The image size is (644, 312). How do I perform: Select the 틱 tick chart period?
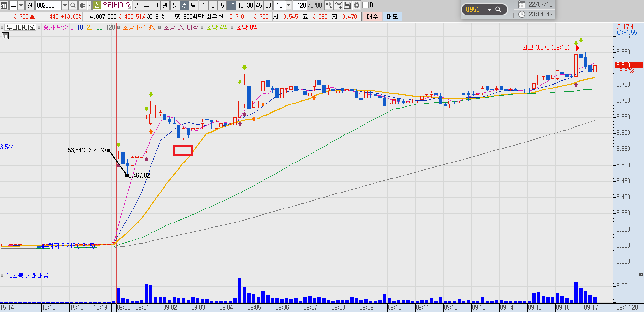[193, 5]
